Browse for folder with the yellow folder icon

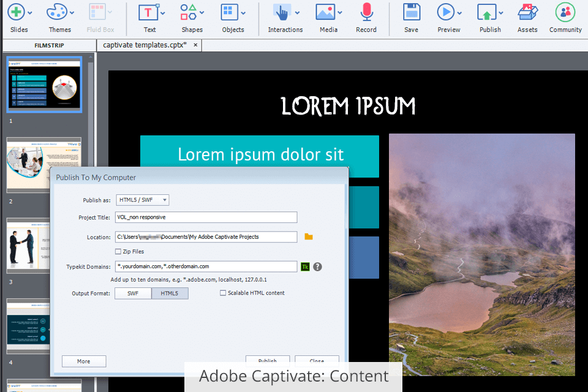pyautogui.click(x=309, y=236)
